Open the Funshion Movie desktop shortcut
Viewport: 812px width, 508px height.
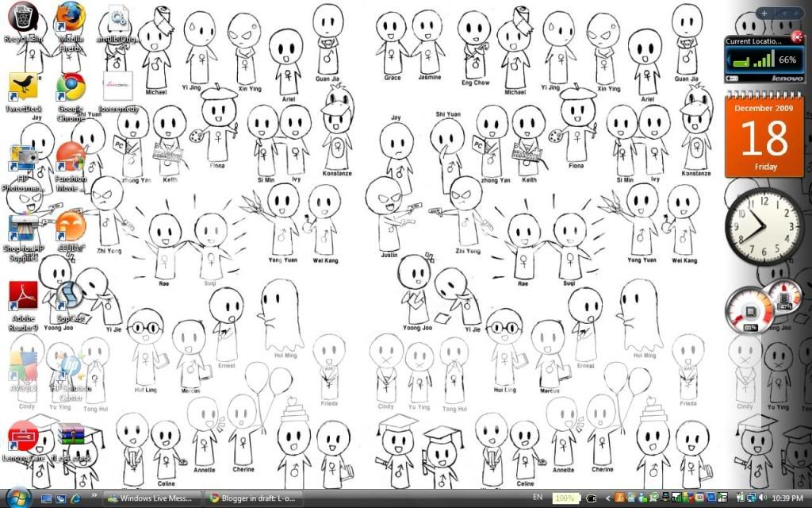coord(71,157)
